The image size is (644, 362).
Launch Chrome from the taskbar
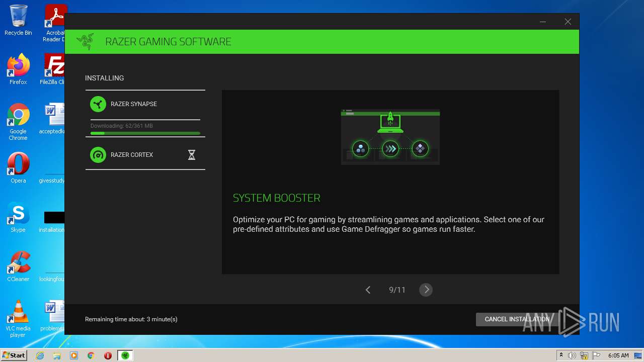point(91,355)
